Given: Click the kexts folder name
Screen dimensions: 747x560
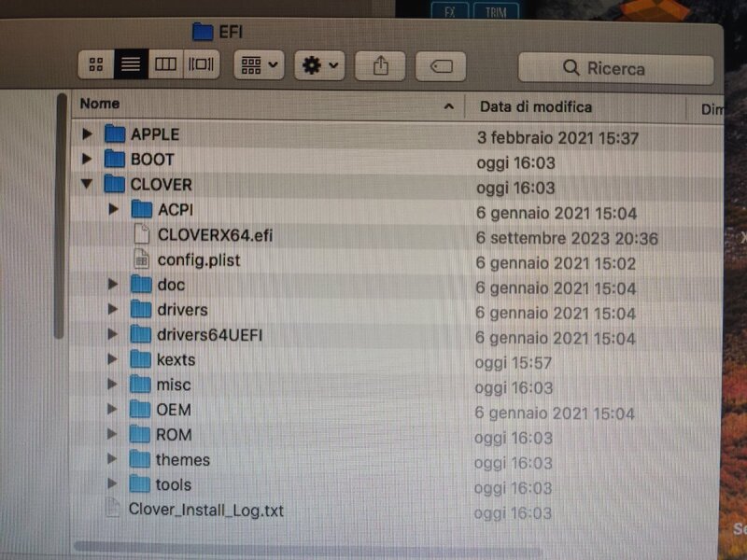Looking at the screenshot, I should coord(176,359).
